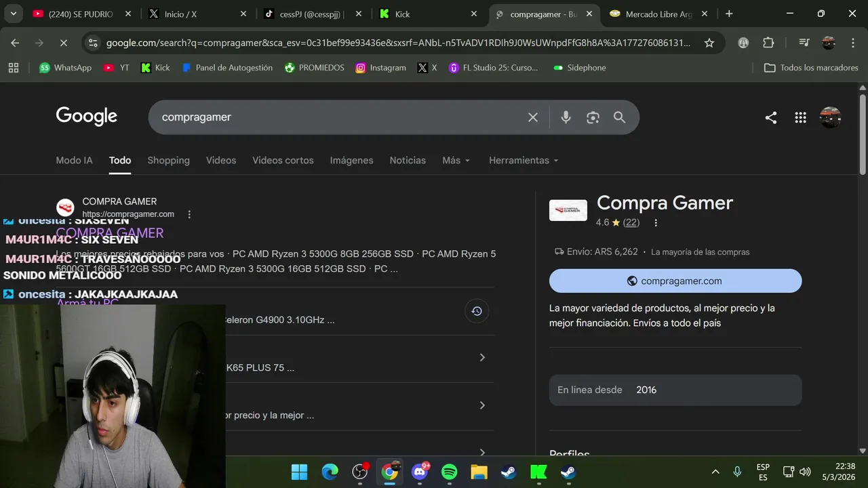View site information icon in address bar
This screenshot has height=488, width=868.
point(94,43)
